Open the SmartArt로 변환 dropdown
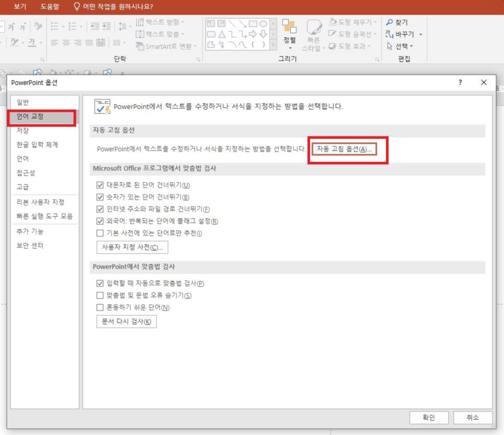This screenshot has height=435, width=504. [166, 46]
